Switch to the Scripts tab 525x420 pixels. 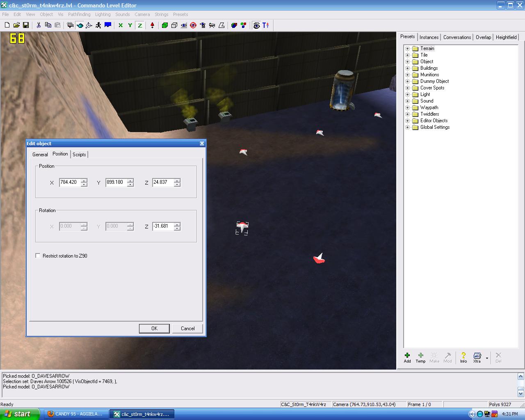point(79,155)
